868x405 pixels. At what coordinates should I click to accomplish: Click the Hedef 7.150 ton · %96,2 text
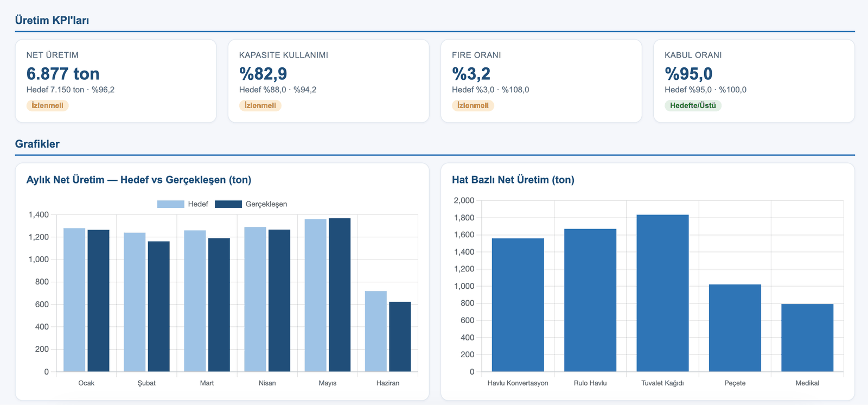(x=71, y=90)
